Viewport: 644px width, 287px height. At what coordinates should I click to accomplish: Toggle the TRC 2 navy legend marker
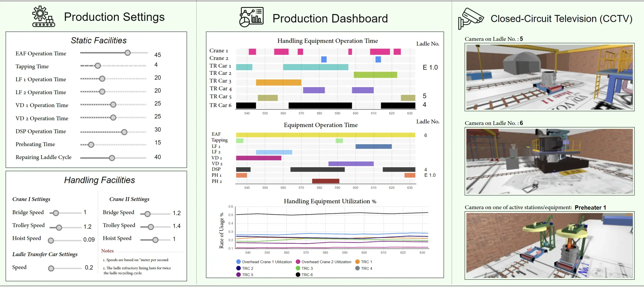click(238, 268)
